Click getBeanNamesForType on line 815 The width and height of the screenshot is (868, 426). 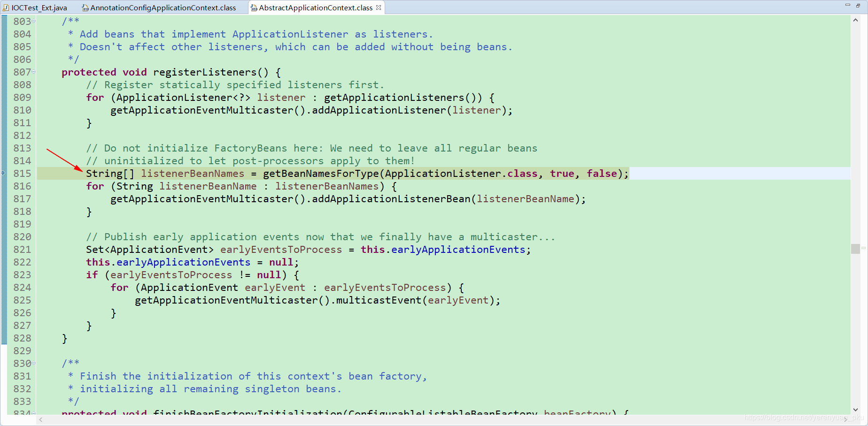pos(321,174)
